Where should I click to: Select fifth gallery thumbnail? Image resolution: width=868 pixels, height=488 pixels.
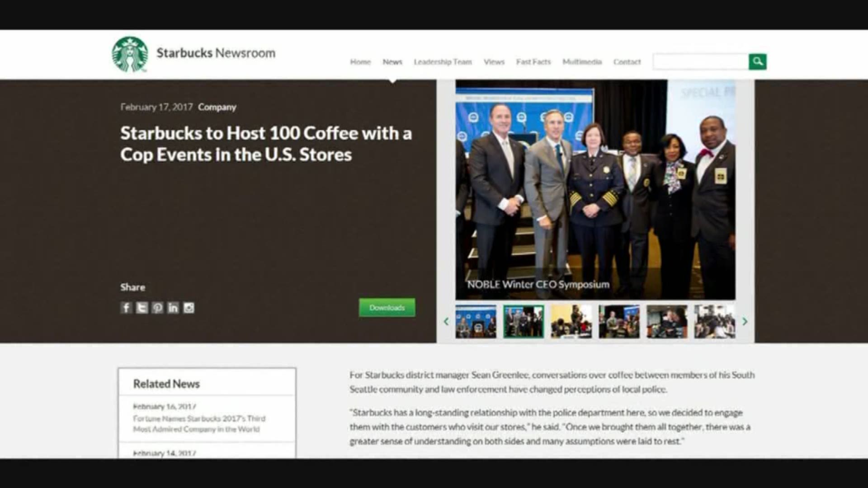point(667,321)
